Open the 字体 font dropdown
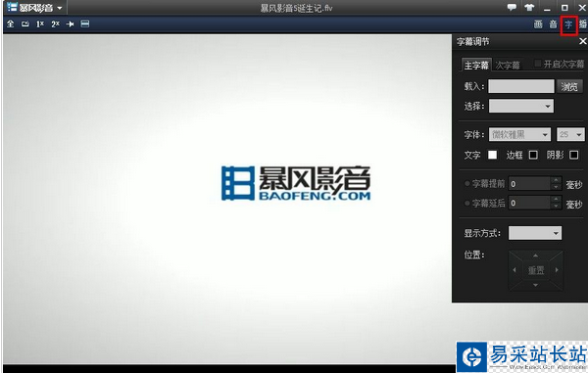This screenshot has height=373, width=588. coord(519,134)
